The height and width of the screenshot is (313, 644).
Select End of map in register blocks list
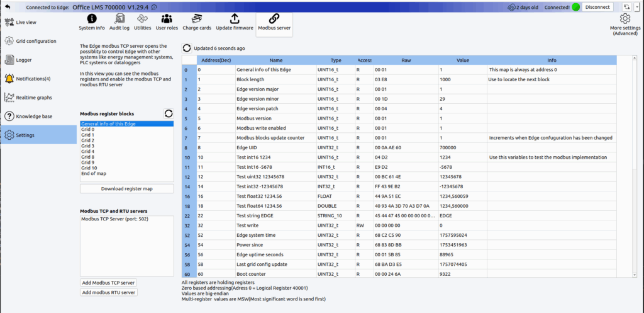pos(127,174)
